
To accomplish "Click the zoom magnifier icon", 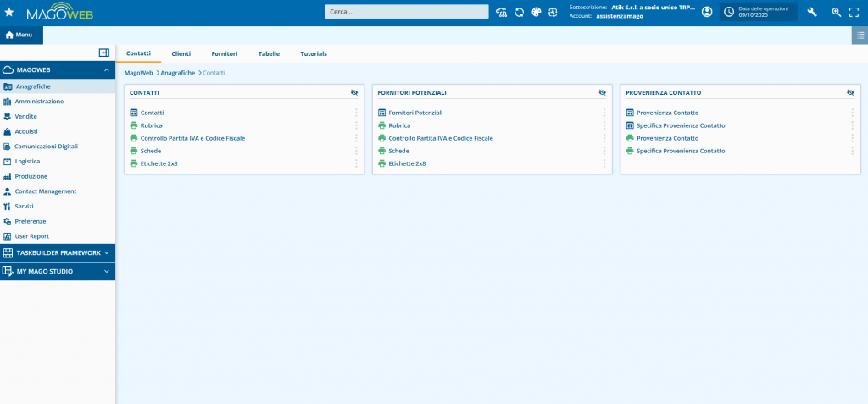I will (836, 12).
